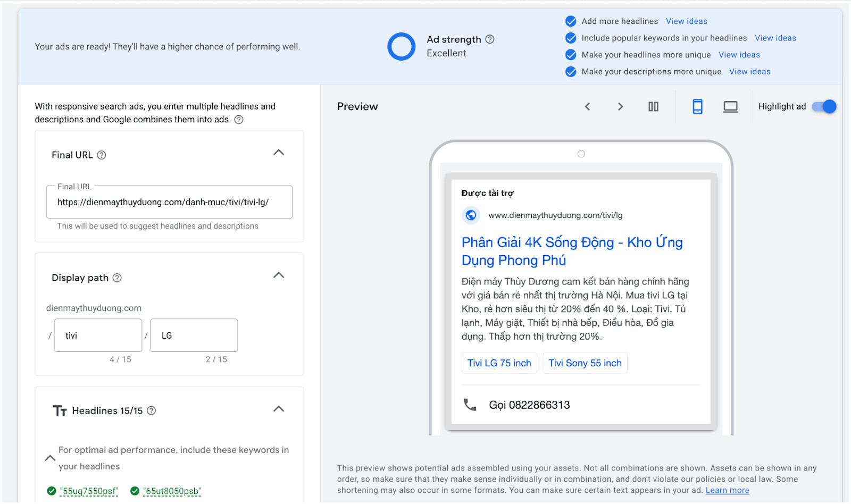Select desktop preview device
The width and height of the screenshot is (851, 504).
point(731,107)
